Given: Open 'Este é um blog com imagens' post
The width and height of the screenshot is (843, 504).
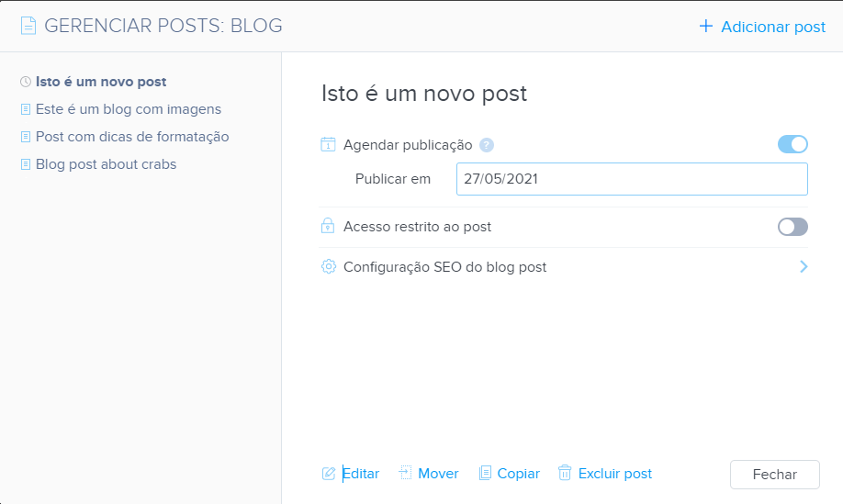Looking at the screenshot, I should coord(129,109).
